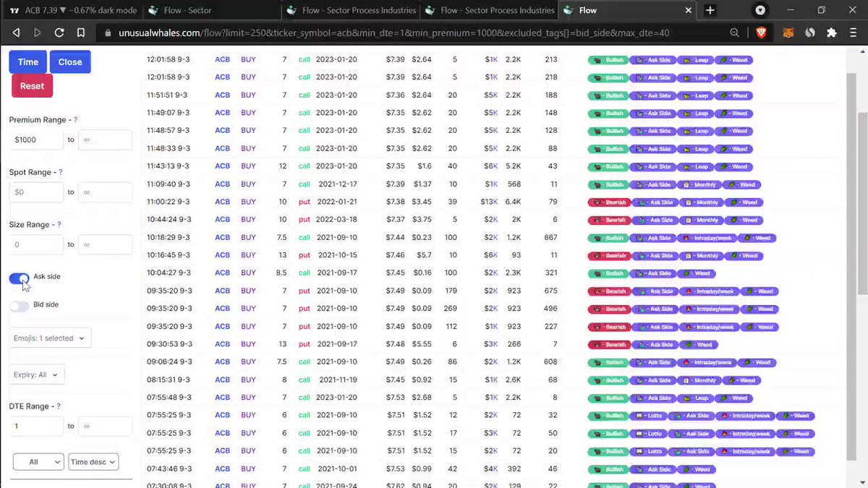Image resolution: width=868 pixels, height=488 pixels.
Task: Click the 2021-11-19 expiry date
Action: click(x=338, y=379)
